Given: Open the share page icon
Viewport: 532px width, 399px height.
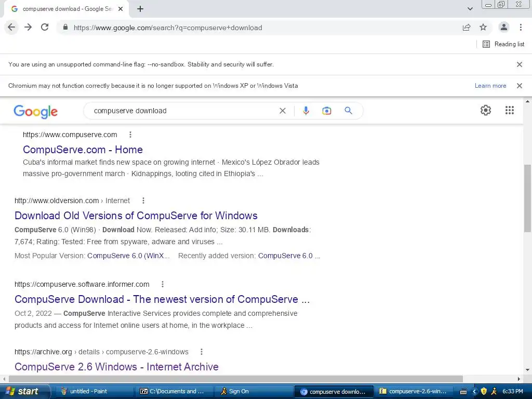Looking at the screenshot, I should (467, 28).
